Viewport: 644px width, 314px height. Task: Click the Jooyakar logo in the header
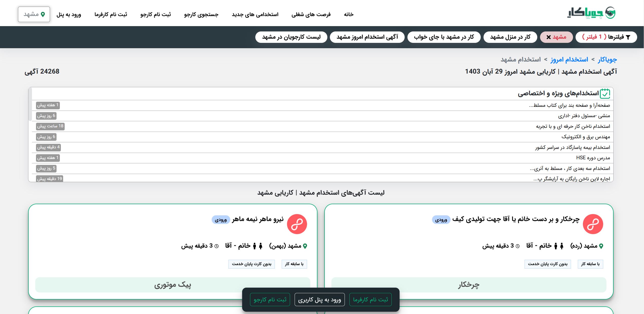tap(591, 13)
